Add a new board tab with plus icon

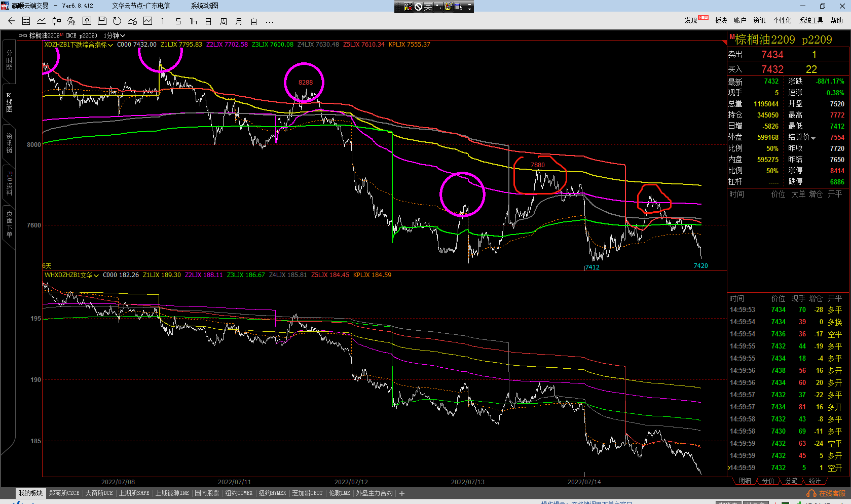pyautogui.click(x=402, y=493)
